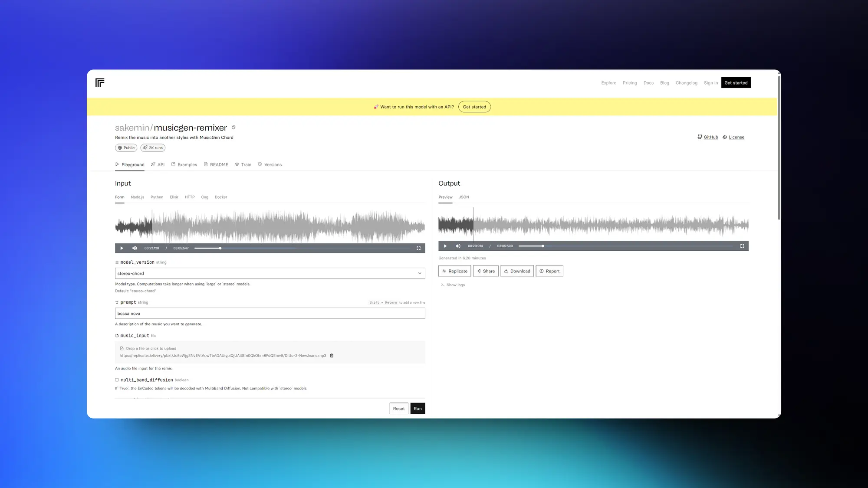Viewport: 868px width, 488px height.
Task: Select the Docker input tab
Action: 221,197
